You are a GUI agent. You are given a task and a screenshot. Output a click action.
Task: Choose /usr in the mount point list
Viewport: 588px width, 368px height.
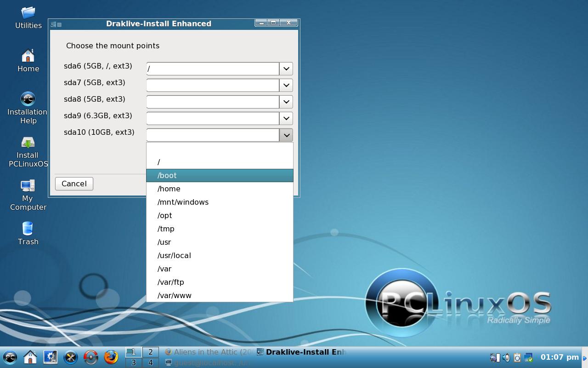pyautogui.click(x=220, y=242)
